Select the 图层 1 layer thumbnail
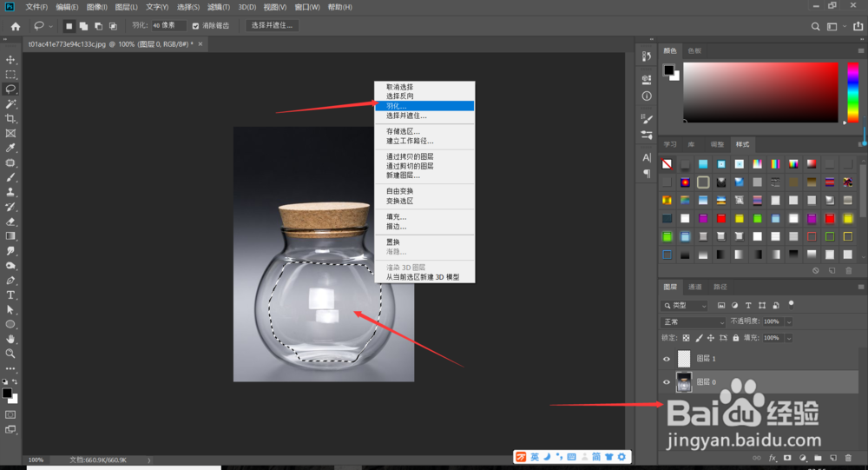Viewport: 868px width, 470px height. coord(684,359)
